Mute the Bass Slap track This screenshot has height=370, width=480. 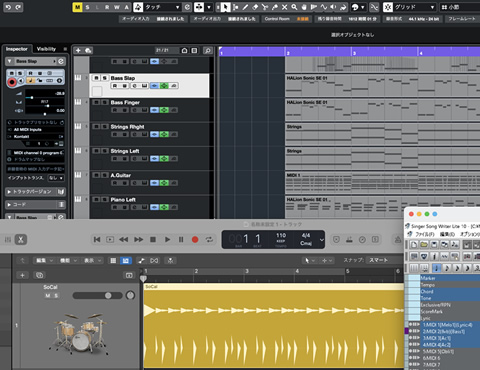pos(96,78)
